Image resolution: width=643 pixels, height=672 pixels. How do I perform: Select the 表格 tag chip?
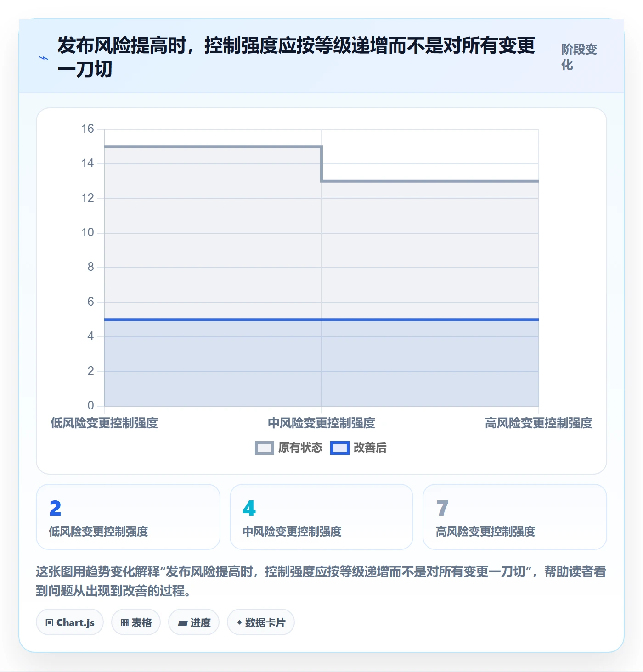point(136,622)
